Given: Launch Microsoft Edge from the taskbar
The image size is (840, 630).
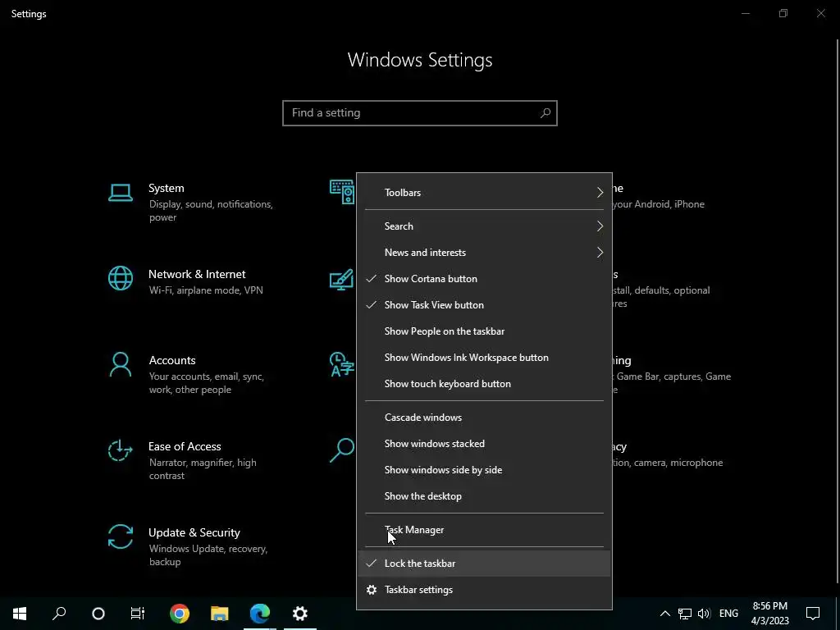Looking at the screenshot, I should click(260, 614).
